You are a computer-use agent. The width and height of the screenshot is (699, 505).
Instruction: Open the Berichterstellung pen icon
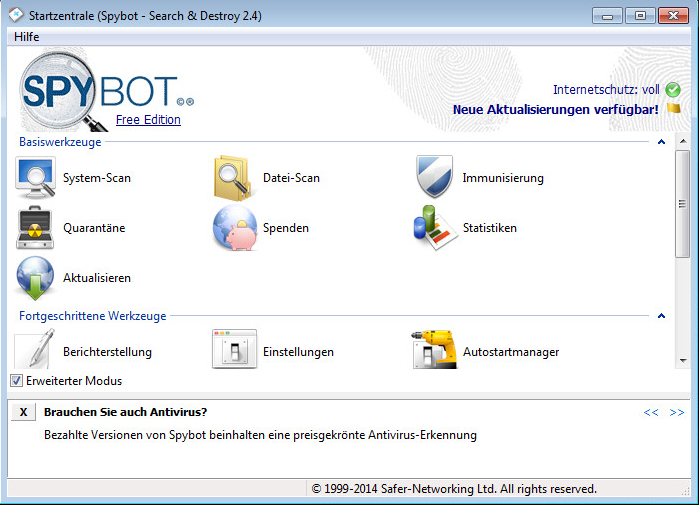(35, 349)
